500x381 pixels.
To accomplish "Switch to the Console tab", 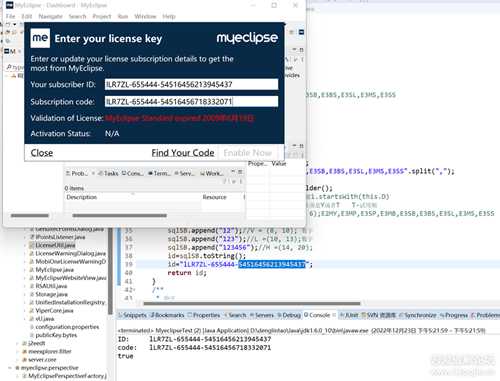I will click(x=317, y=315).
